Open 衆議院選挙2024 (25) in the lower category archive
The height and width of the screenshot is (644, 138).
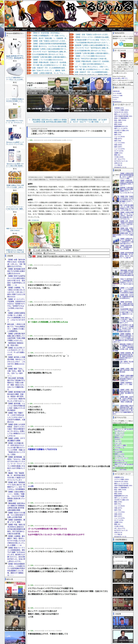121,496
